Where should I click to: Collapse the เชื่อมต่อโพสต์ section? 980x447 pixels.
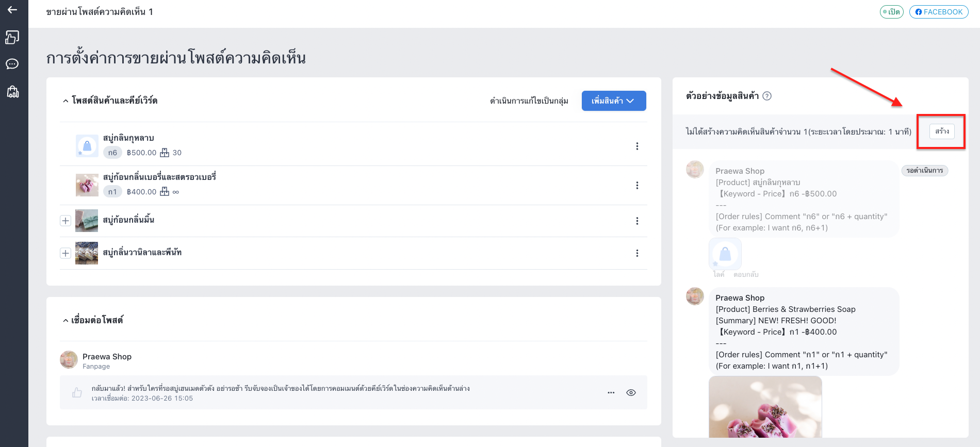[66, 321]
